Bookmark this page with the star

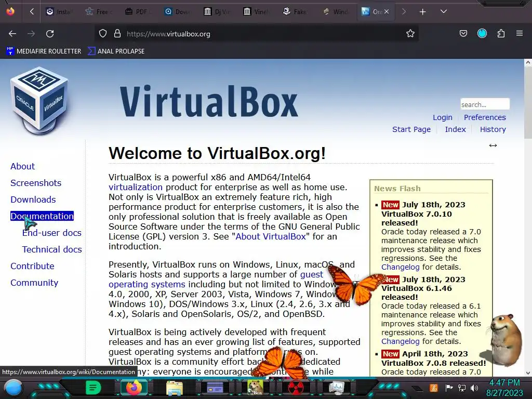pyautogui.click(x=410, y=34)
